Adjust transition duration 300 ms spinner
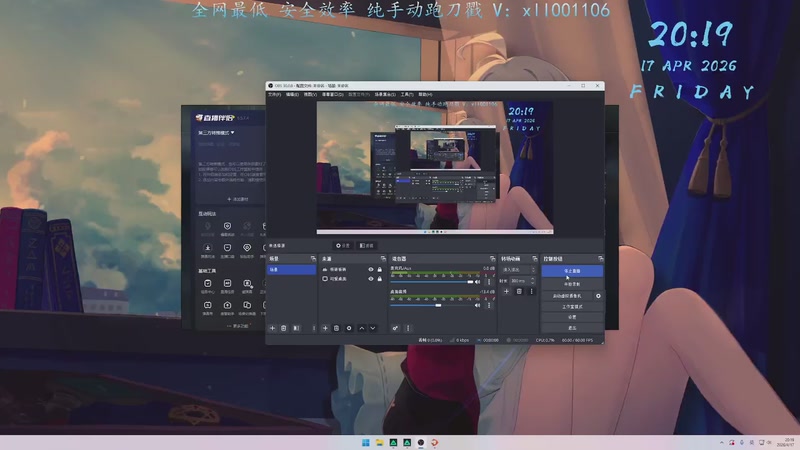800x450 pixels. [522, 281]
